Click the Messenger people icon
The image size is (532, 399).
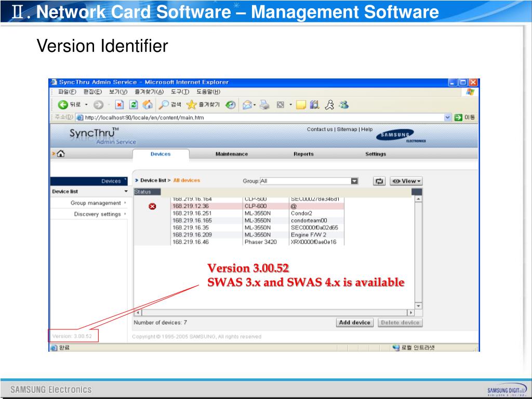[x=344, y=105]
